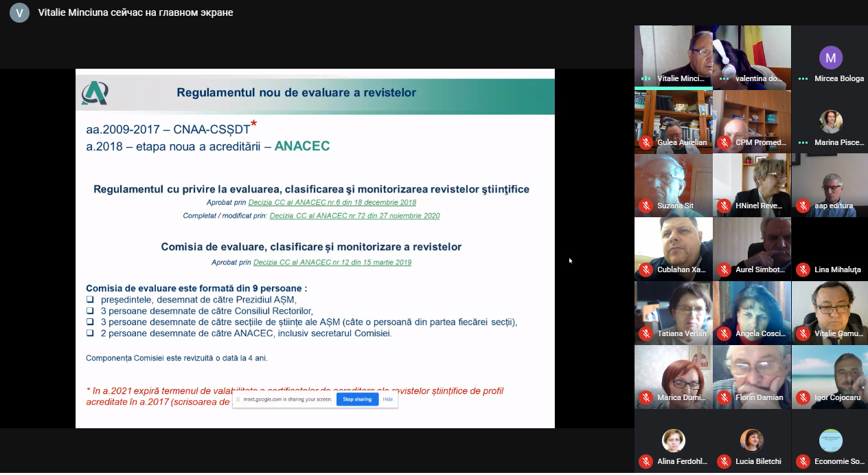
Task: Click the ANACEC logo on slide
Action: (x=95, y=92)
